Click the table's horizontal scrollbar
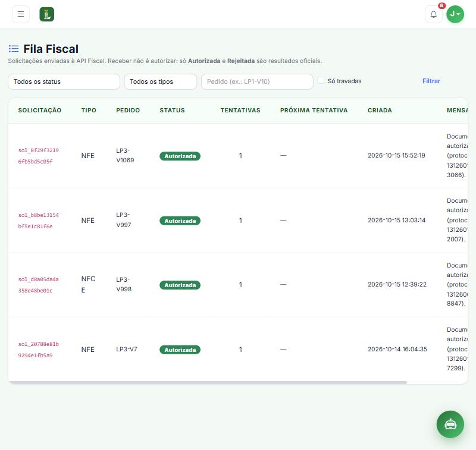 (x=208, y=382)
